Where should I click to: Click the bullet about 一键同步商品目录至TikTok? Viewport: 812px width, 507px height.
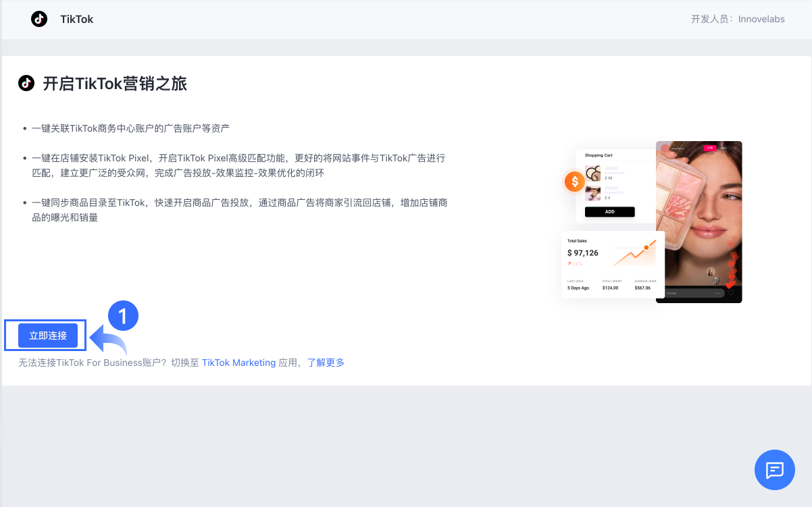(239, 210)
